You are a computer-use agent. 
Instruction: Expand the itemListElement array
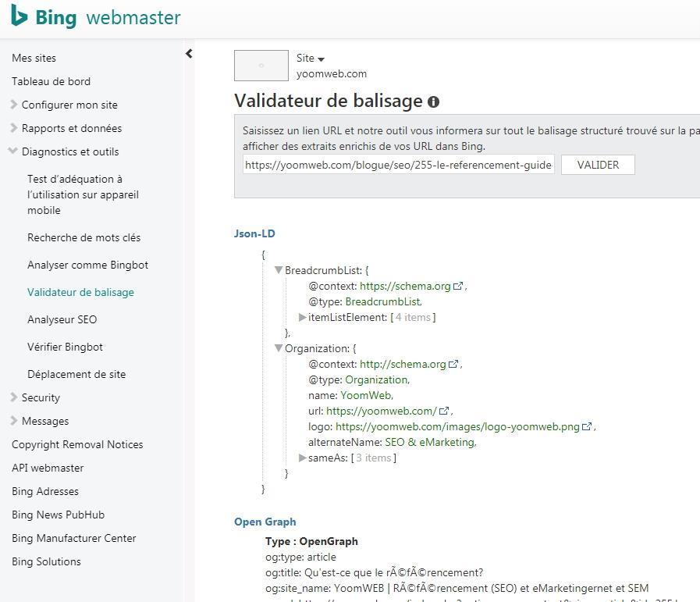coord(303,317)
